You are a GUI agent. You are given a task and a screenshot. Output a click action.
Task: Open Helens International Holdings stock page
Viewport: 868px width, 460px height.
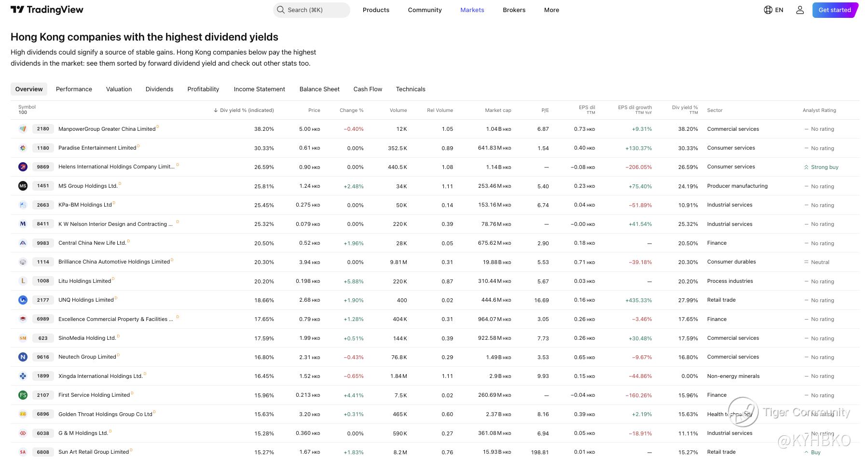coord(116,167)
